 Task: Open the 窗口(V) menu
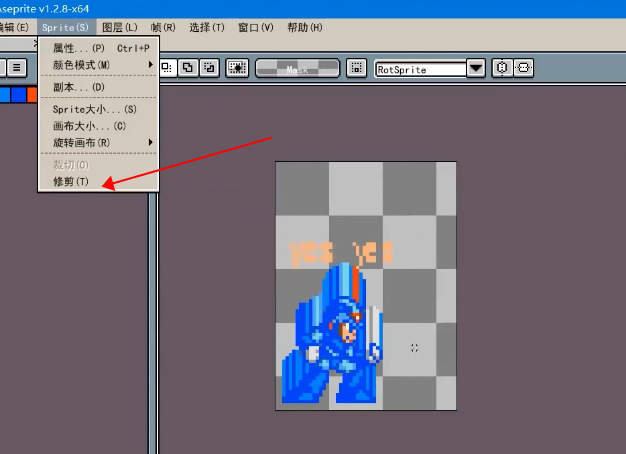pos(256,28)
